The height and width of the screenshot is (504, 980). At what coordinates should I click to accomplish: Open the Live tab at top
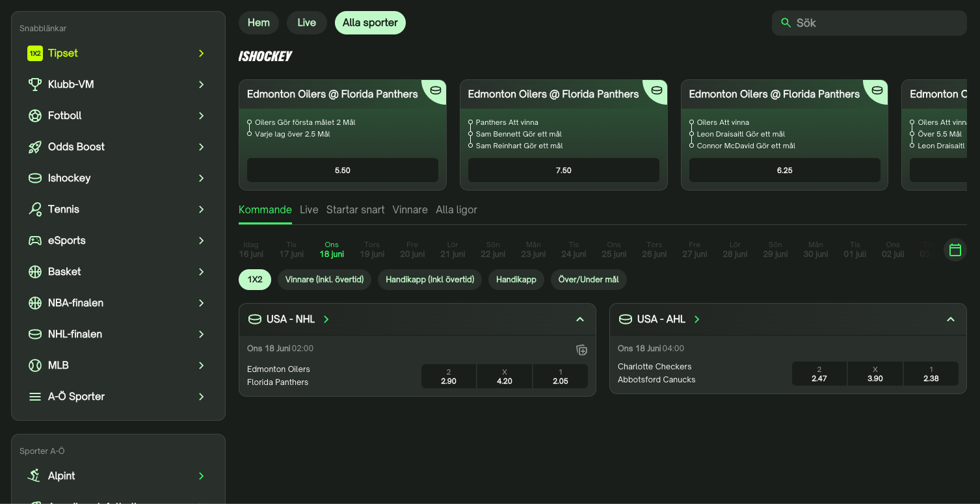[x=306, y=23]
